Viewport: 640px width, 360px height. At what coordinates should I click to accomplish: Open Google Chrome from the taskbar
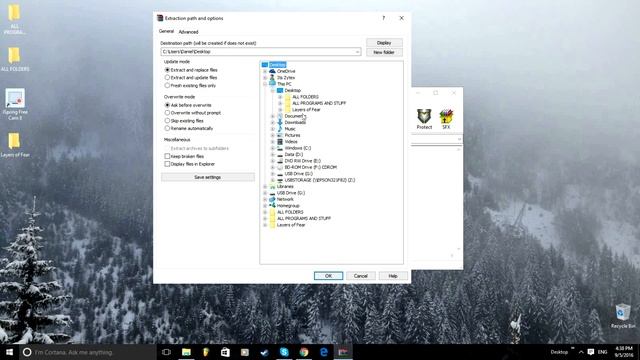click(304, 352)
